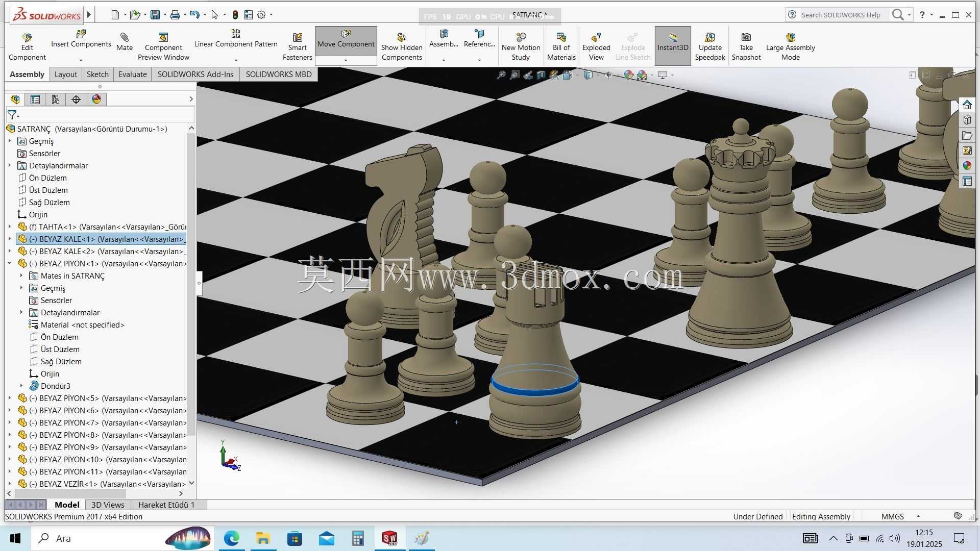The width and height of the screenshot is (980, 551).
Task: Open the Options gear icon
Action: point(261,15)
